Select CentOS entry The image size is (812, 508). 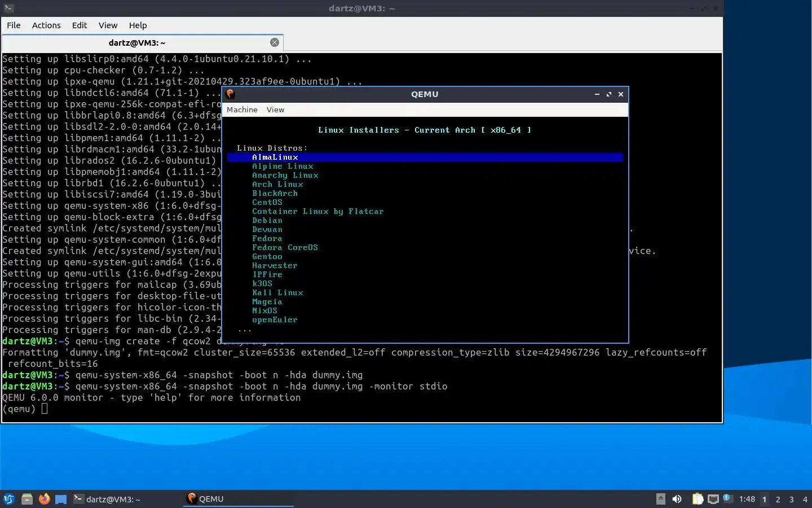click(267, 203)
